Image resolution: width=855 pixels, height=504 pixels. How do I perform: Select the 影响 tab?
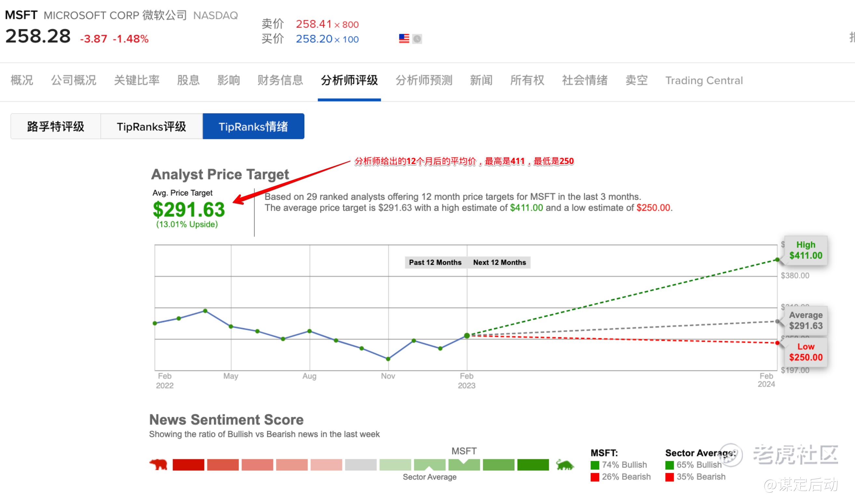228,81
